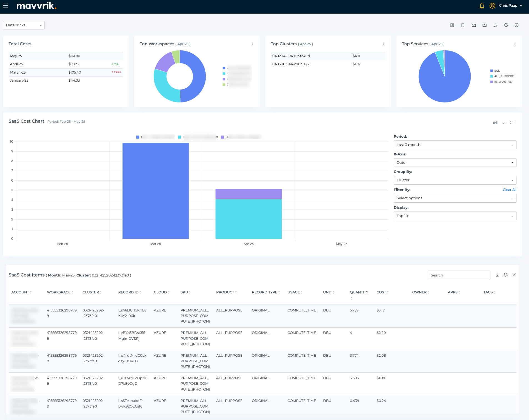
Task: Open the filter sliders settings icon
Action: pos(495,25)
